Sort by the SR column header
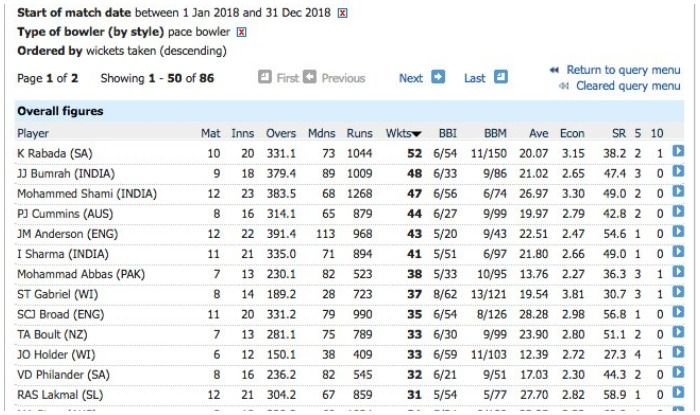Image resolution: width=700 pixels, height=415 pixels. [x=619, y=133]
